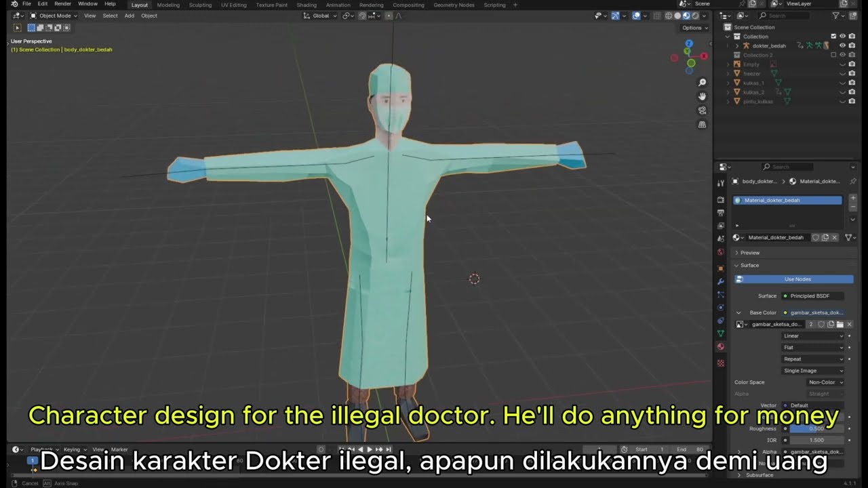Open the Render menu
This screenshot has height=488, width=868.
pos(62,4)
